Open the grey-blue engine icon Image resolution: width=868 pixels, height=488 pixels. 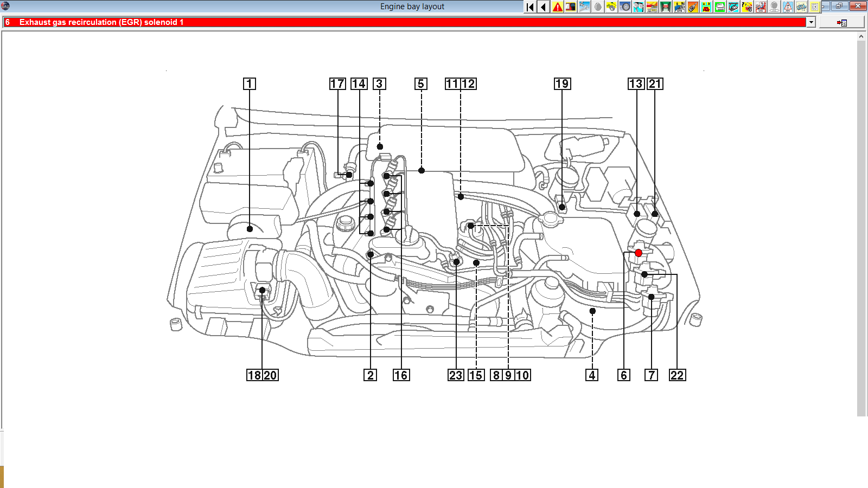(801, 7)
